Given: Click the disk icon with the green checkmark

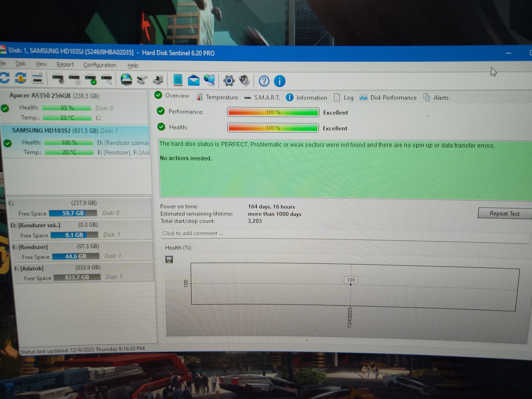Looking at the screenshot, I should click(x=91, y=80).
